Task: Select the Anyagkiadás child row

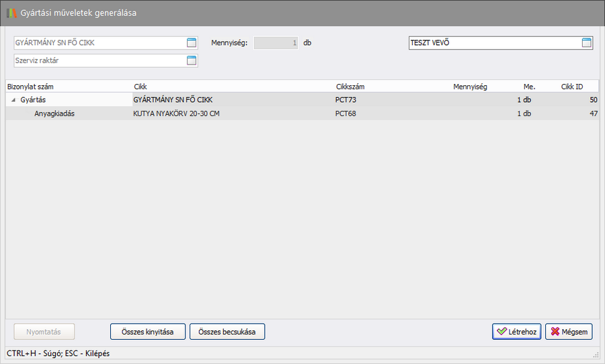Action: point(54,113)
